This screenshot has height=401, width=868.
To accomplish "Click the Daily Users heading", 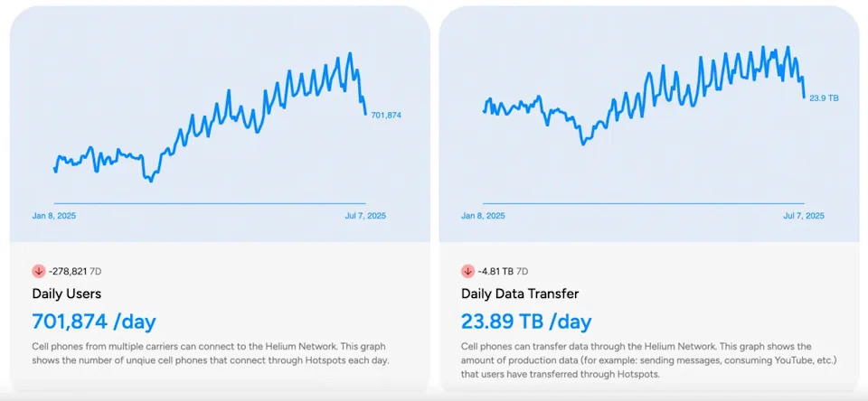I will coord(66,294).
